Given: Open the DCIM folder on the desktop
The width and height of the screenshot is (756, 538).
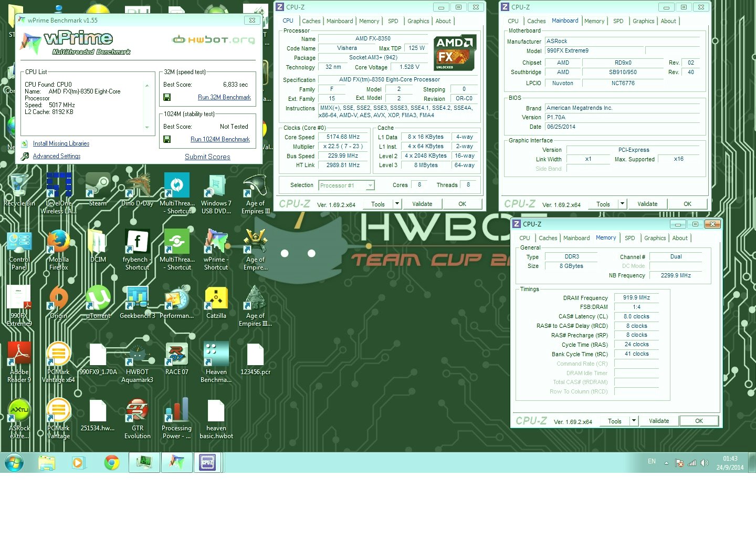Looking at the screenshot, I should tap(98, 246).
